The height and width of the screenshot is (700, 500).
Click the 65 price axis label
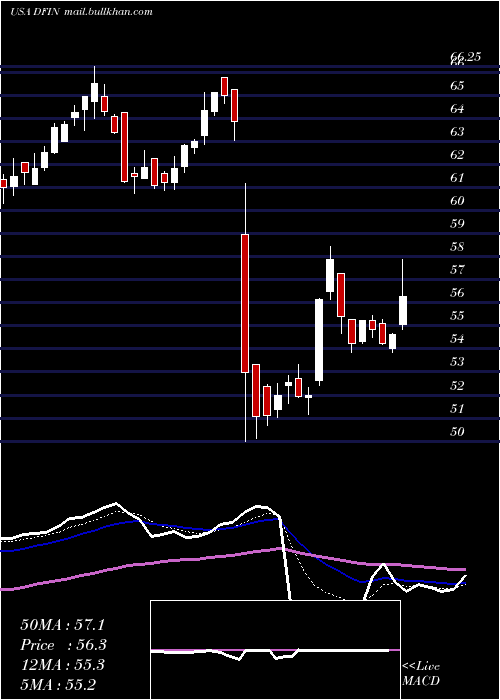coord(457,86)
